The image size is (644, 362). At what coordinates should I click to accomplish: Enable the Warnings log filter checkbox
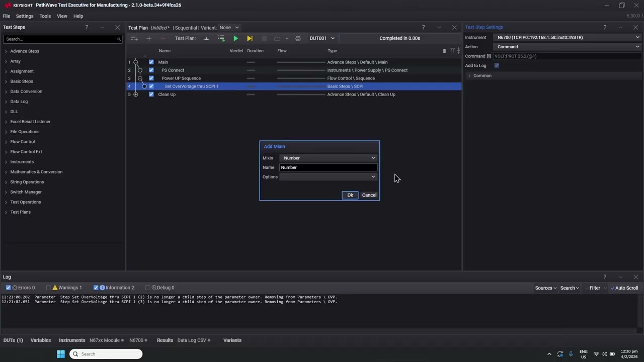49,288
